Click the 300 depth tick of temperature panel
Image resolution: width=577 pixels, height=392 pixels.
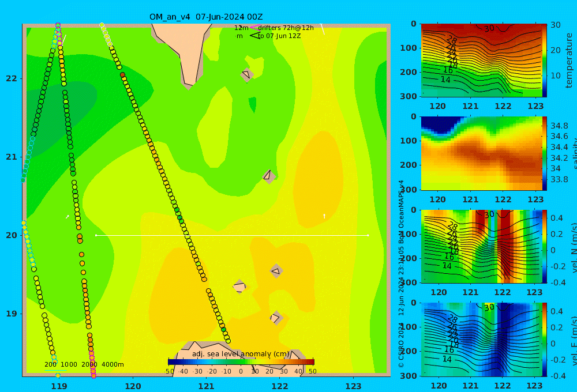pyautogui.click(x=409, y=96)
